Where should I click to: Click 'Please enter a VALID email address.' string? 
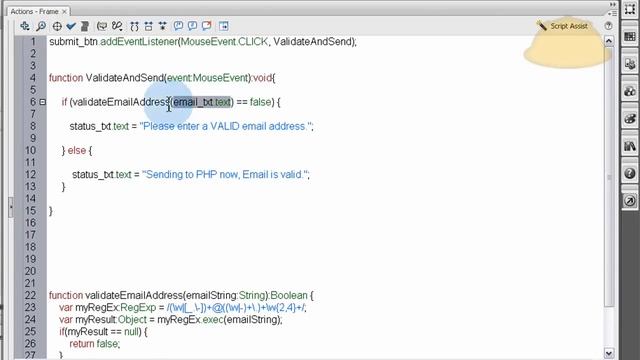click(x=225, y=127)
